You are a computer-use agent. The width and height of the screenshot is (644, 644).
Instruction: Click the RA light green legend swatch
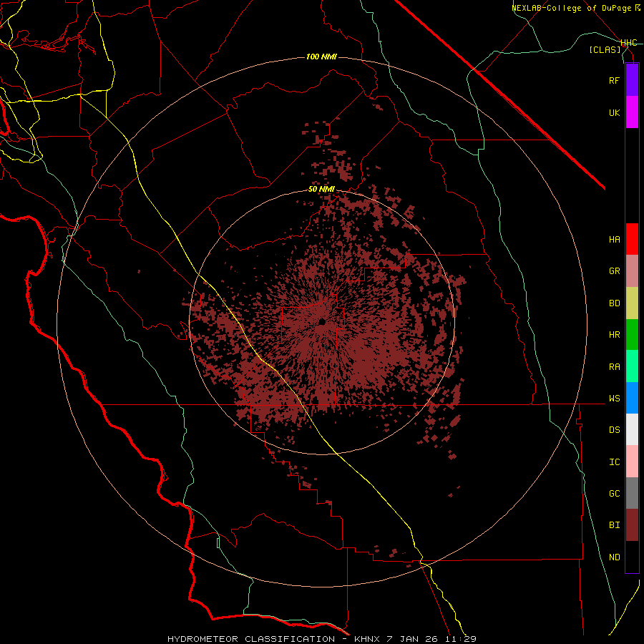tap(632, 366)
